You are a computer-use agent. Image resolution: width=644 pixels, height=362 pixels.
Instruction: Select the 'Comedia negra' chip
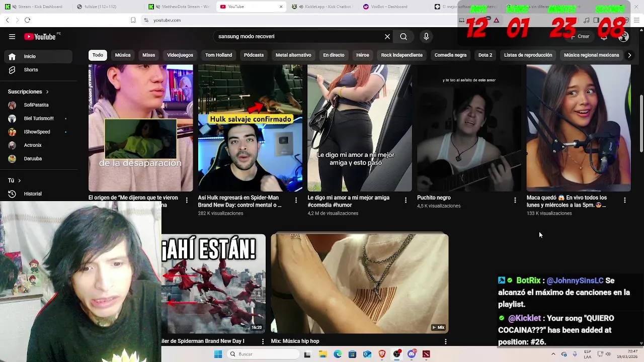pyautogui.click(x=450, y=55)
